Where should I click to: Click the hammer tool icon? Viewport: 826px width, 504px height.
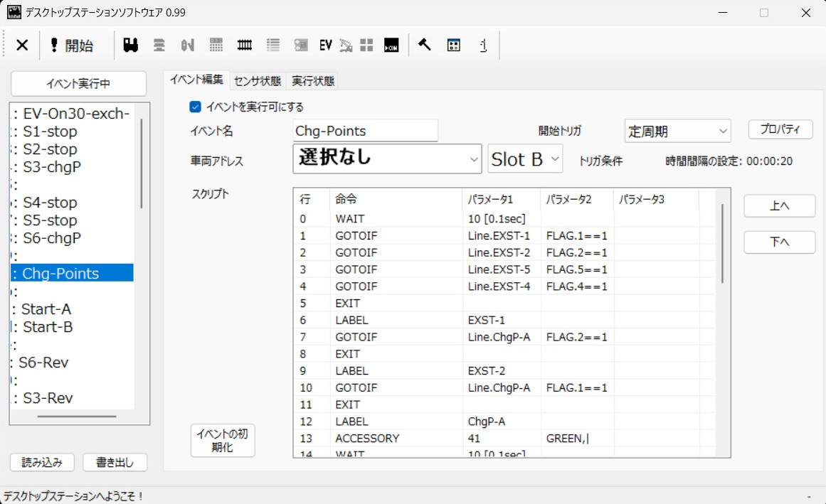pyautogui.click(x=425, y=45)
